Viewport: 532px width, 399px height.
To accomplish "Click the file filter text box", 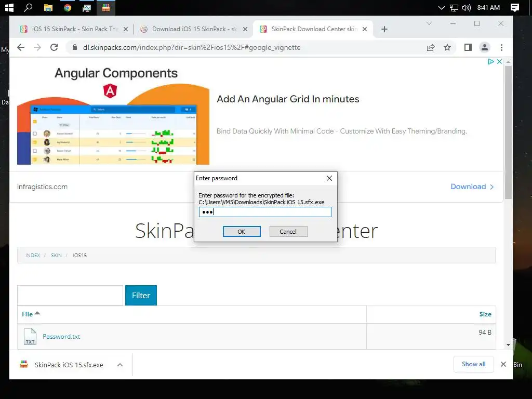I will [70, 295].
